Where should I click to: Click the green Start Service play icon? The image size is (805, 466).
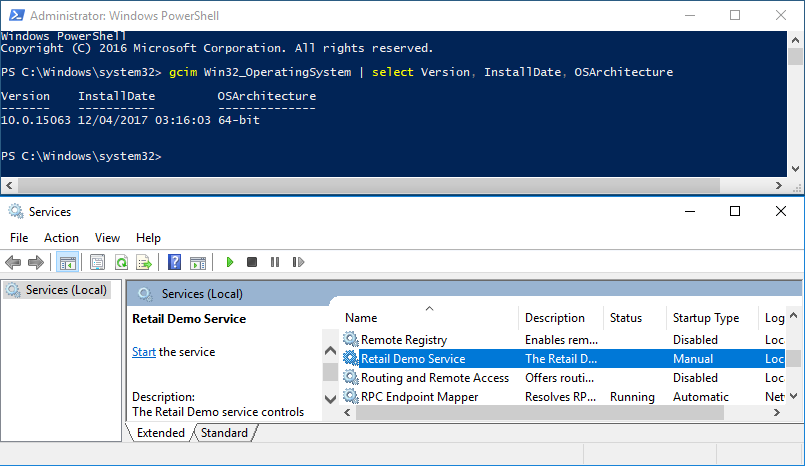230,263
